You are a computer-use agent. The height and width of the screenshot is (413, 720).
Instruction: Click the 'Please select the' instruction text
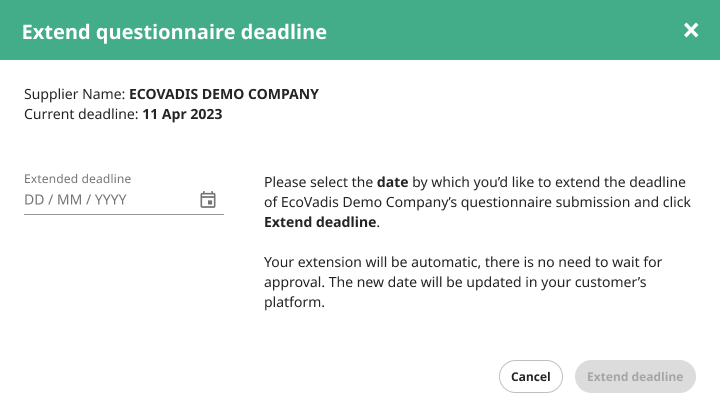[x=319, y=182]
